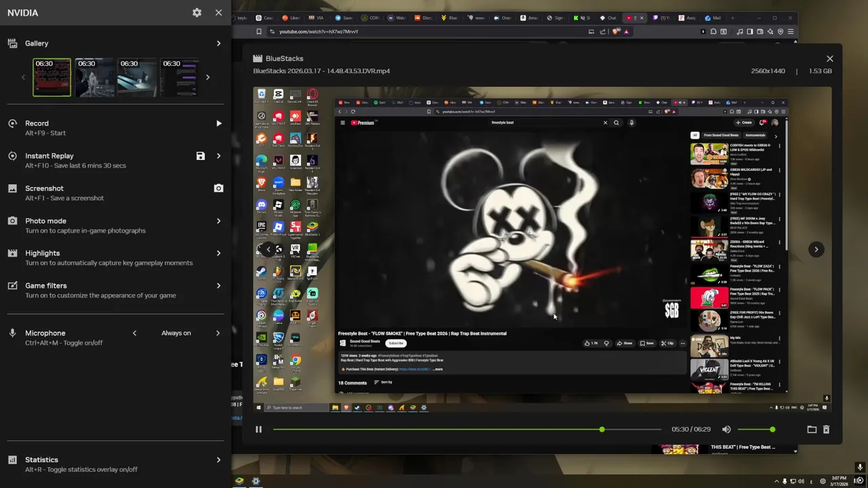Image resolution: width=868 pixels, height=488 pixels.
Task: Select the third Gallery thumbnail
Action: pos(137,77)
